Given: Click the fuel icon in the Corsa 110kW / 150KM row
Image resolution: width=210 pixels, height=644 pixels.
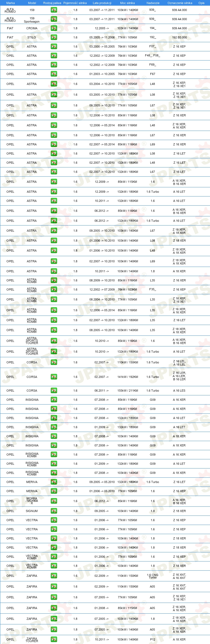Looking at the screenshot, I should pos(54,362).
